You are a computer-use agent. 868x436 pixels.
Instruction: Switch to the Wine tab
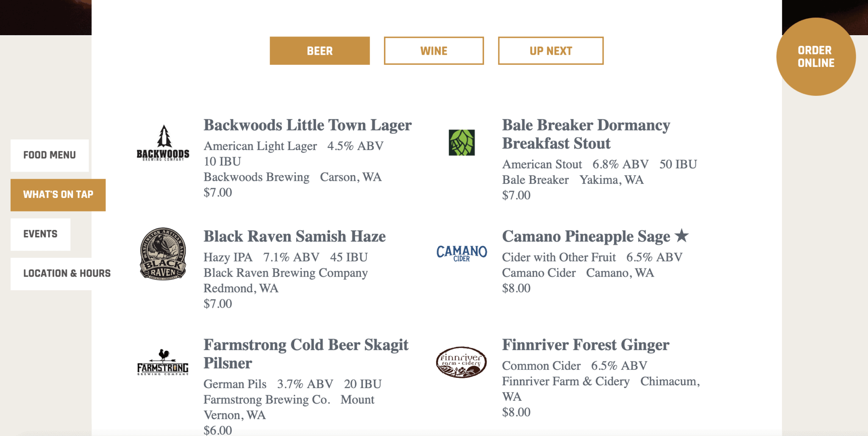434,51
